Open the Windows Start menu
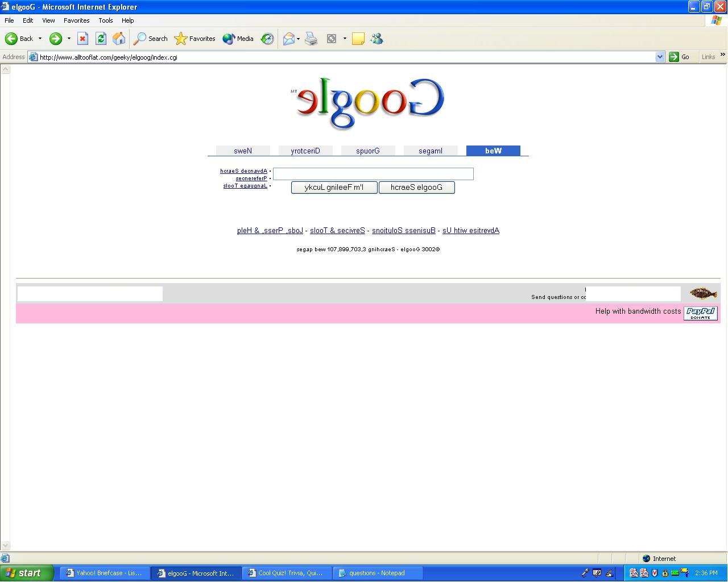Viewport: 728px width, 582px height. pos(27,573)
